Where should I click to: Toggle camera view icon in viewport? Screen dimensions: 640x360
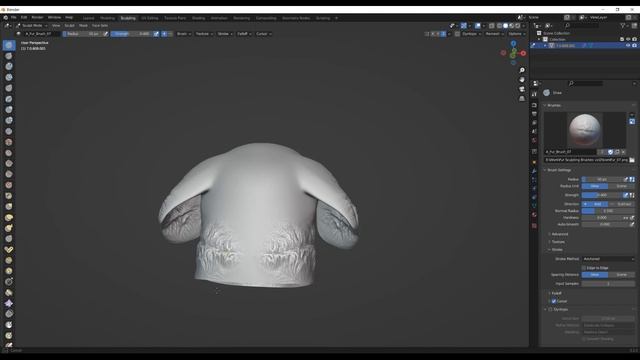point(522,89)
